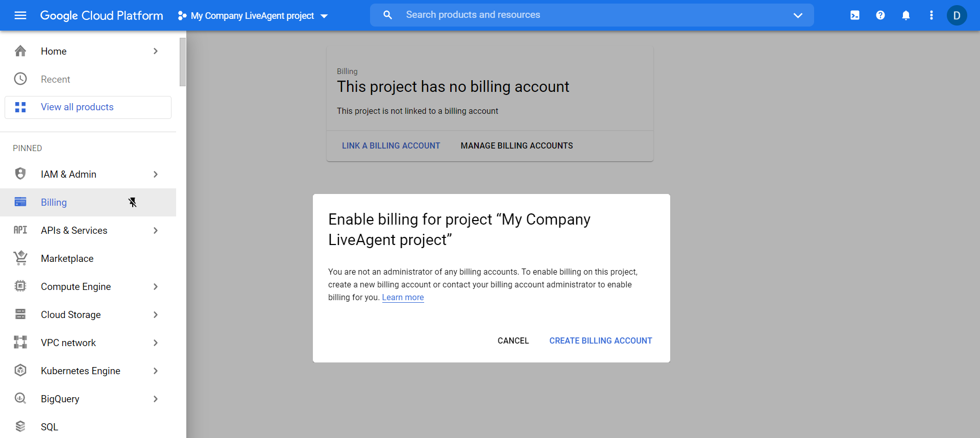The height and width of the screenshot is (438, 980).
Task: Click MANAGE BILLING ACCOUNTS
Action: tap(517, 146)
